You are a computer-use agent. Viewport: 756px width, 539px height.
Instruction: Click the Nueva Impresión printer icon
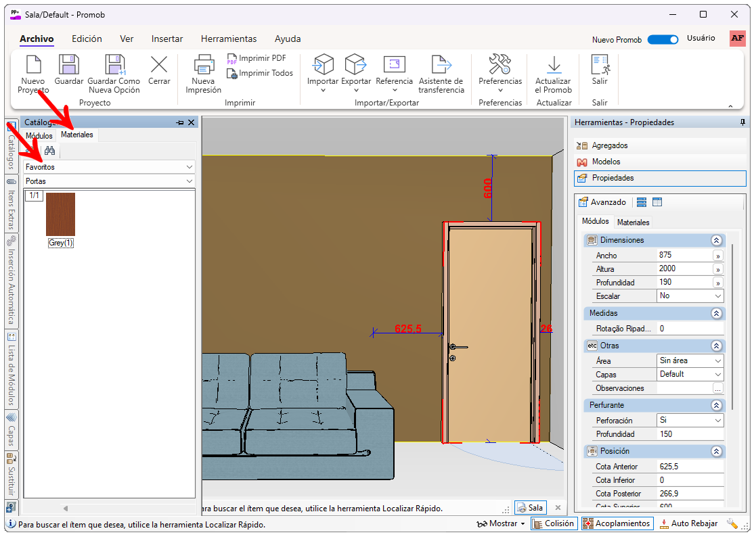coord(203,65)
